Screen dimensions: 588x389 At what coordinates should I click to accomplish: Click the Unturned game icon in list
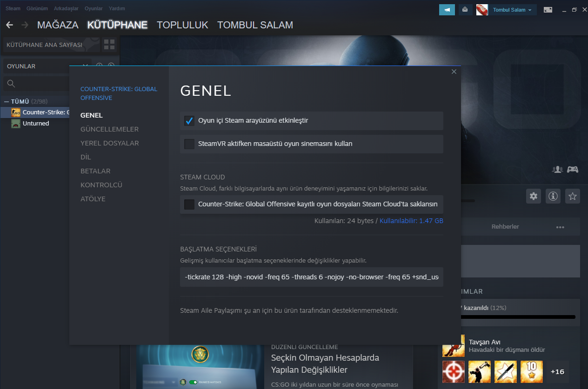tap(16, 124)
